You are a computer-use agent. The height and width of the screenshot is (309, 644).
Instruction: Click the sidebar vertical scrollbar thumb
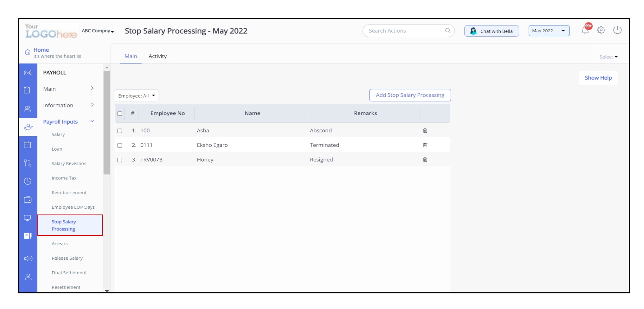[107, 122]
